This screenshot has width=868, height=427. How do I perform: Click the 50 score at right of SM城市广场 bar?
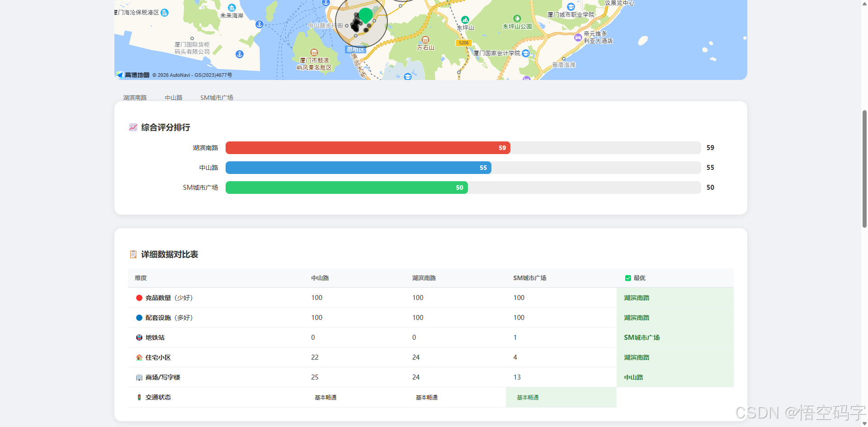[710, 188]
